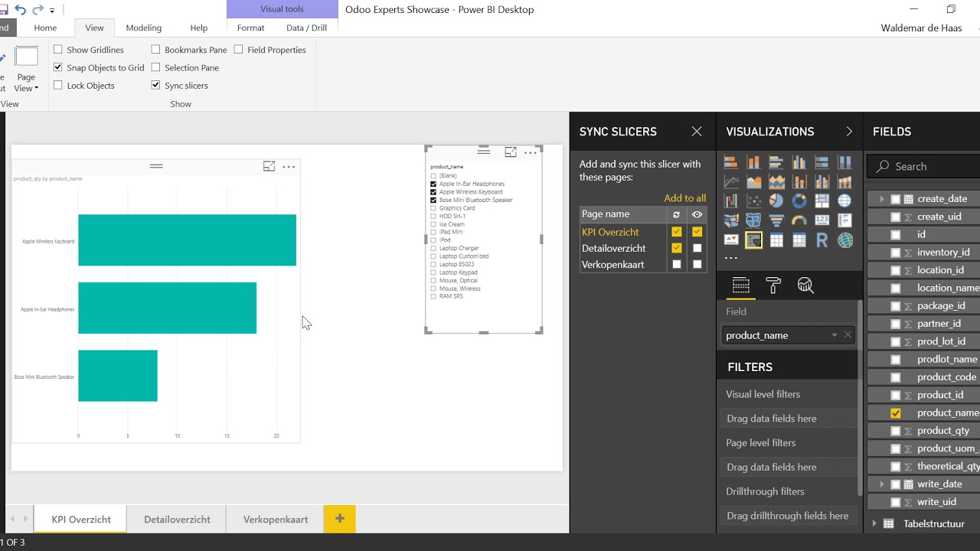
Task: Expand the write_date field hierarchy
Action: [x=882, y=484]
